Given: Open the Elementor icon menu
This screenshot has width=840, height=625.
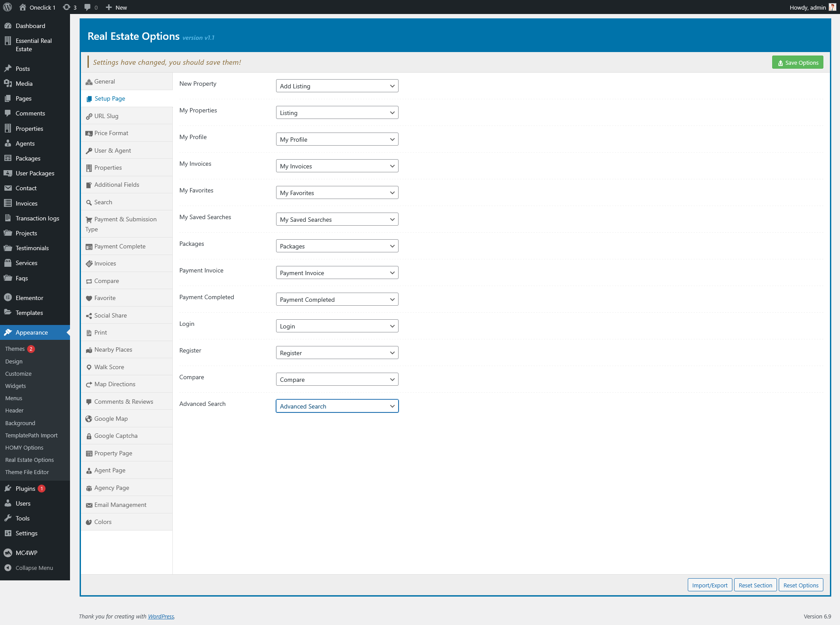Looking at the screenshot, I should click(x=8, y=298).
